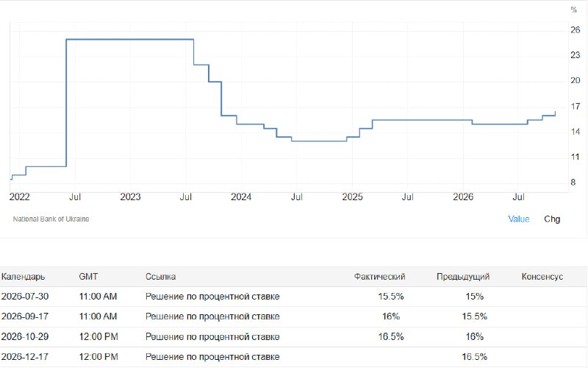
Task: Click the Ссылка column header
Action: coord(160,277)
